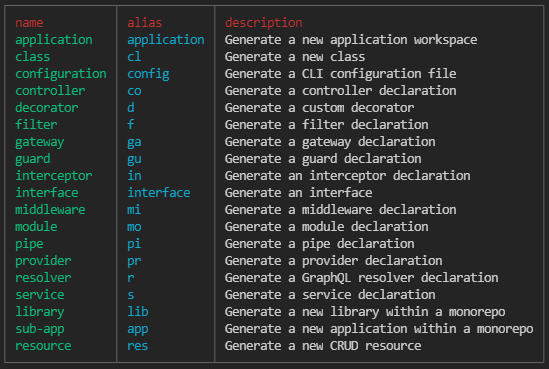Screen dimensions: 549x369
Task: Select the 'configuration' schematic name
Action: (x=61, y=74)
